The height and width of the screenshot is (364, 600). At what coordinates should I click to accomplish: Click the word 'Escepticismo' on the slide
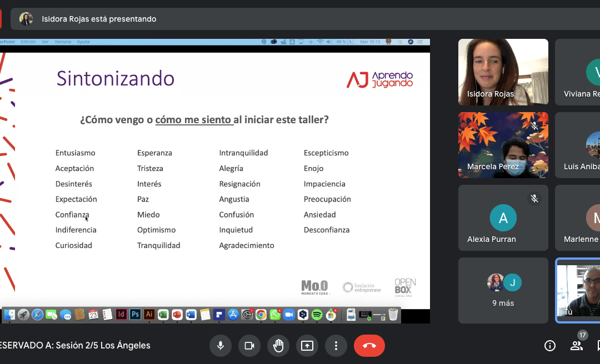click(326, 153)
